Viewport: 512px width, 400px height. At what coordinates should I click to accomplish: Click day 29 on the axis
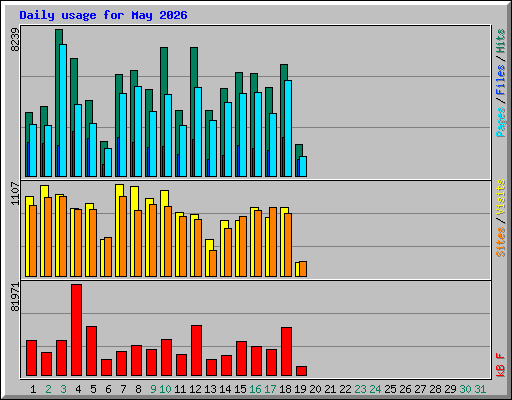(450, 389)
